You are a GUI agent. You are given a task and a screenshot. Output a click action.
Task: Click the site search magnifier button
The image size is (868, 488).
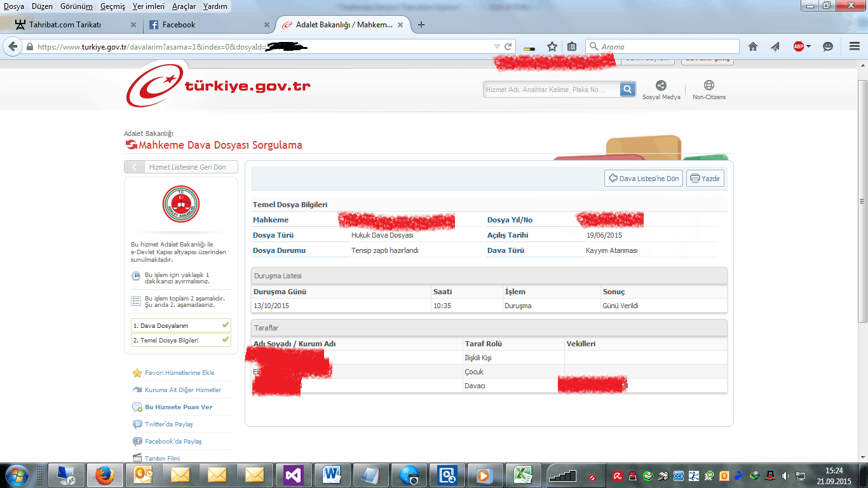click(x=628, y=90)
